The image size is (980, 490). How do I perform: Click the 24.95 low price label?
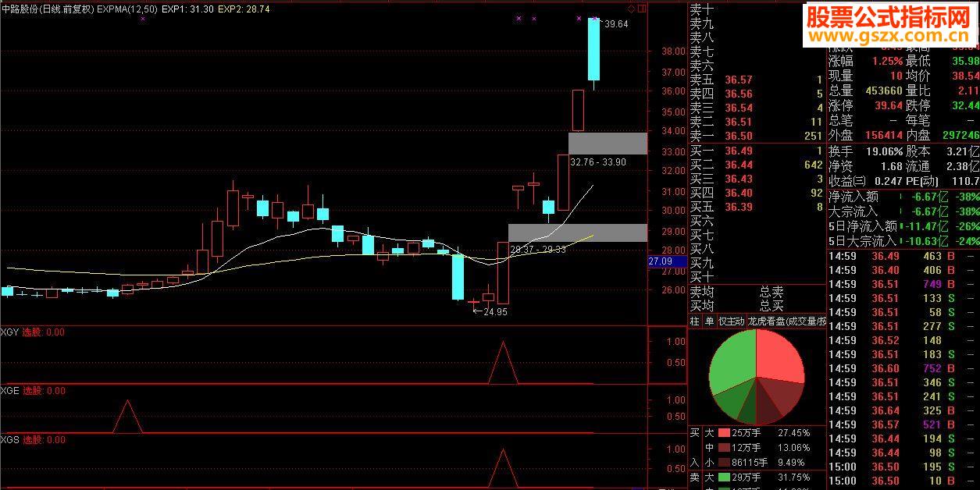tap(495, 311)
